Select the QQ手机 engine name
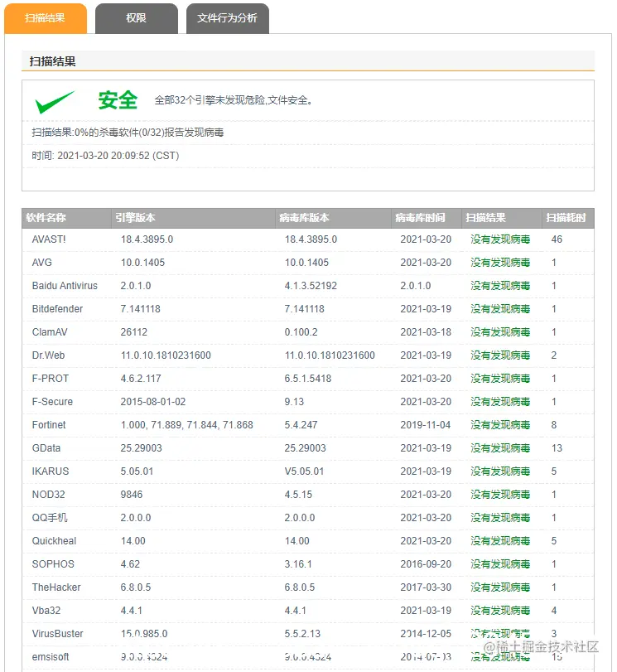Screen dimensions: 617x672 (x=50, y=517)
